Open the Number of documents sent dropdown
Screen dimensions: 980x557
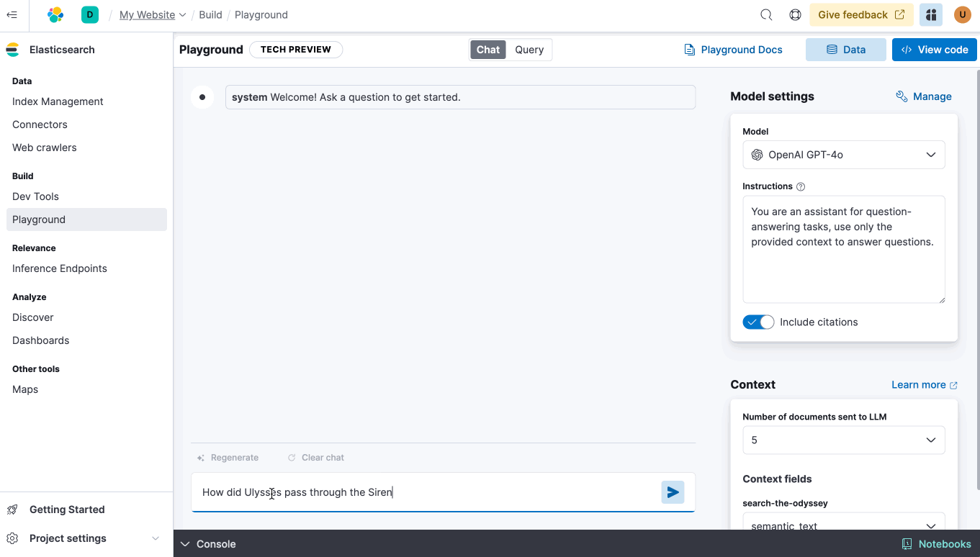pyautogui.click(x=843, y=440)
